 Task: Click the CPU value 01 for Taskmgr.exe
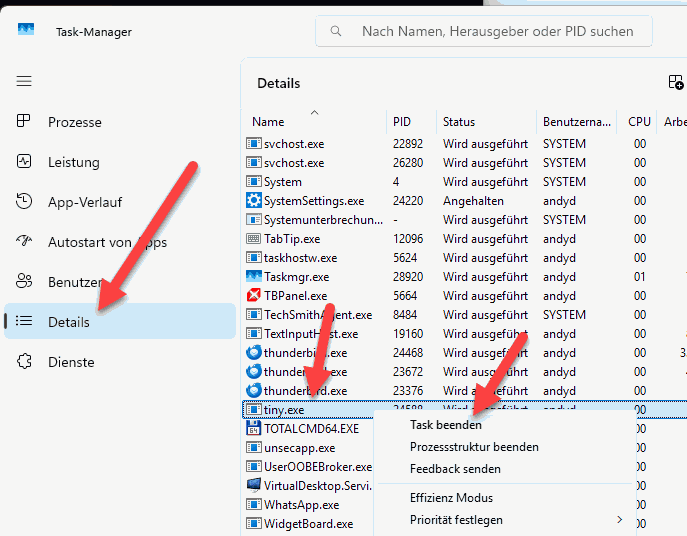pyautogui.click(x=639, y=276)
